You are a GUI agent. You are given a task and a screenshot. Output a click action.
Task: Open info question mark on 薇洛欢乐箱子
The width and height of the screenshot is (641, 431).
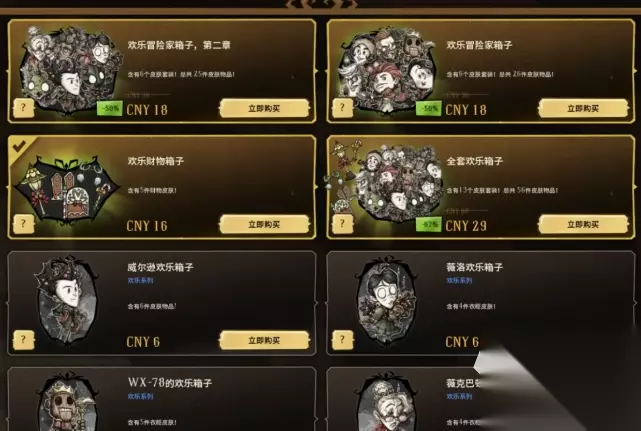coord(343,340)
